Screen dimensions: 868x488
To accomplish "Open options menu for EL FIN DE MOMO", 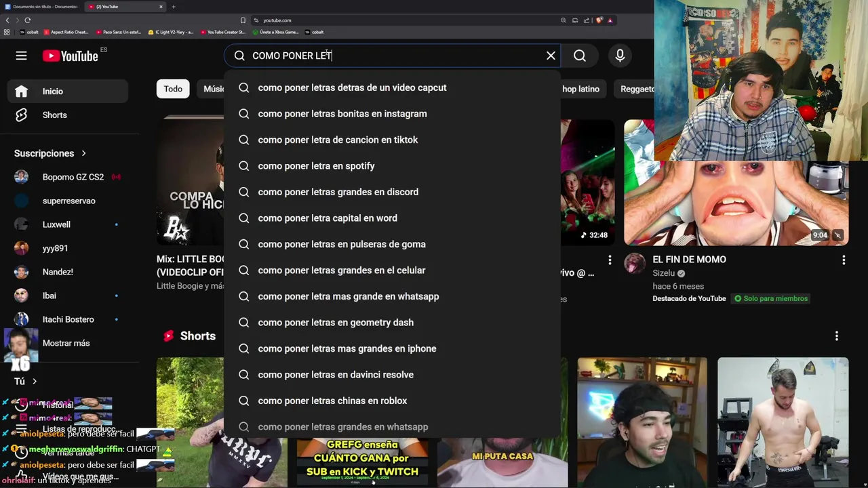I will click(844, 260).
